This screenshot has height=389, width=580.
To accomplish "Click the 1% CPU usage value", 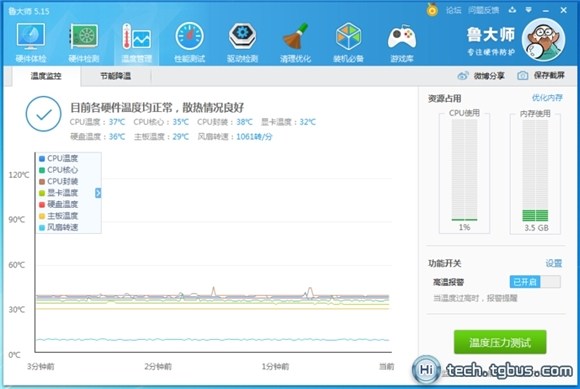I will click(x=465, y=227).
